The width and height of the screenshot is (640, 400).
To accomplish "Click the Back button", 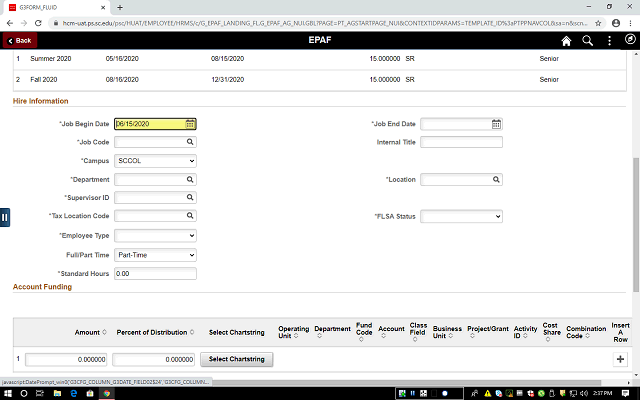I will (20, 40).
